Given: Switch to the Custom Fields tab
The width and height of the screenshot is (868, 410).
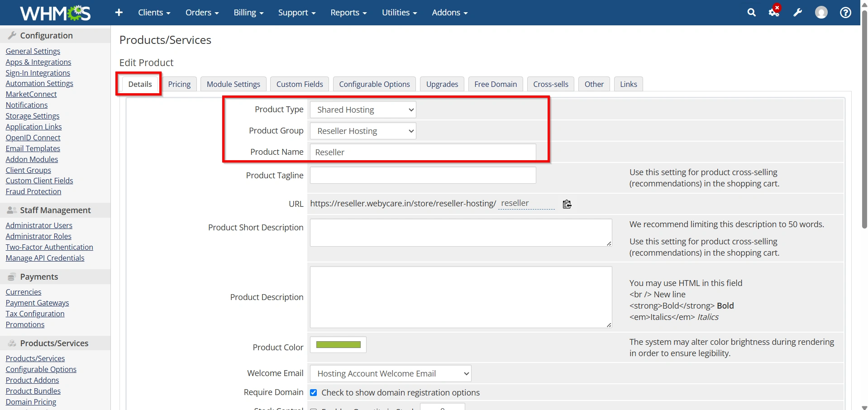Looking at the screenshot, I should coord(300,84).
